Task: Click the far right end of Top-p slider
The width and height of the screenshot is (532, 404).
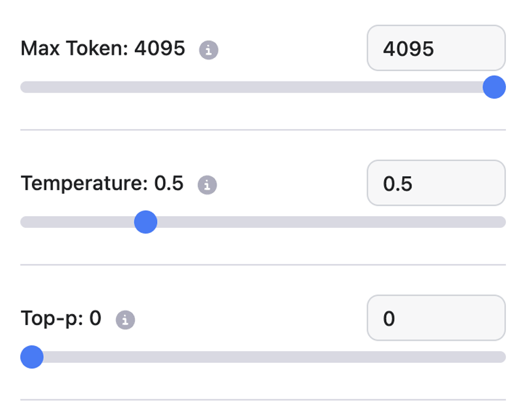Action: (502, 357)
